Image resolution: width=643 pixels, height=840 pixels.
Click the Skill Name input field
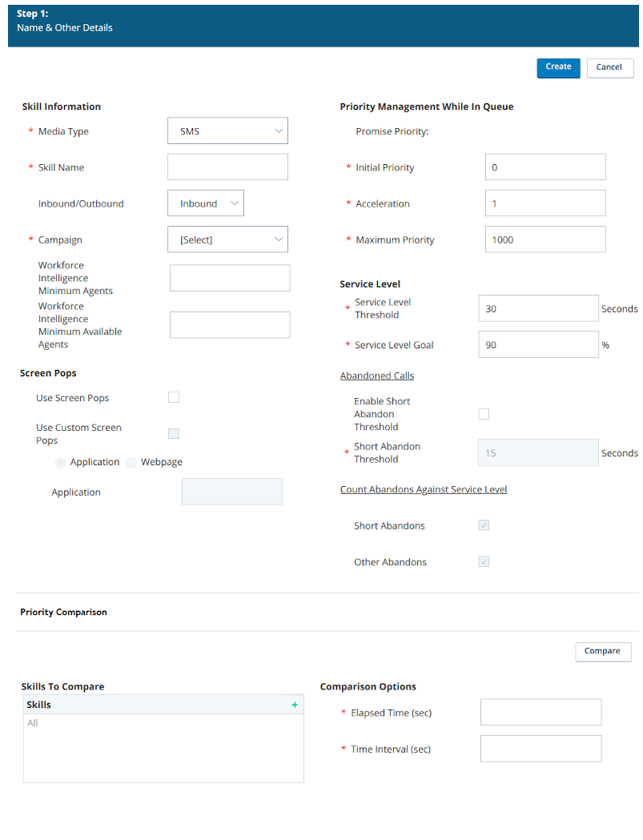[227, 167]
